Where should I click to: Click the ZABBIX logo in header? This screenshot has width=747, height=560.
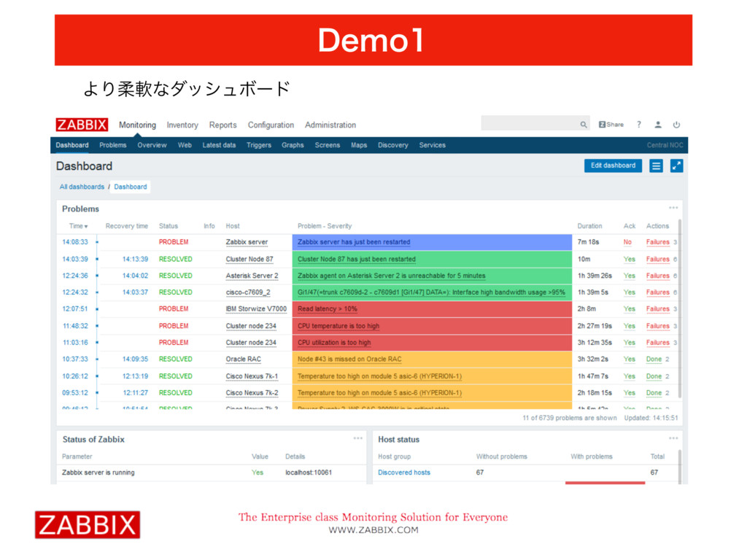coord(82,125)
